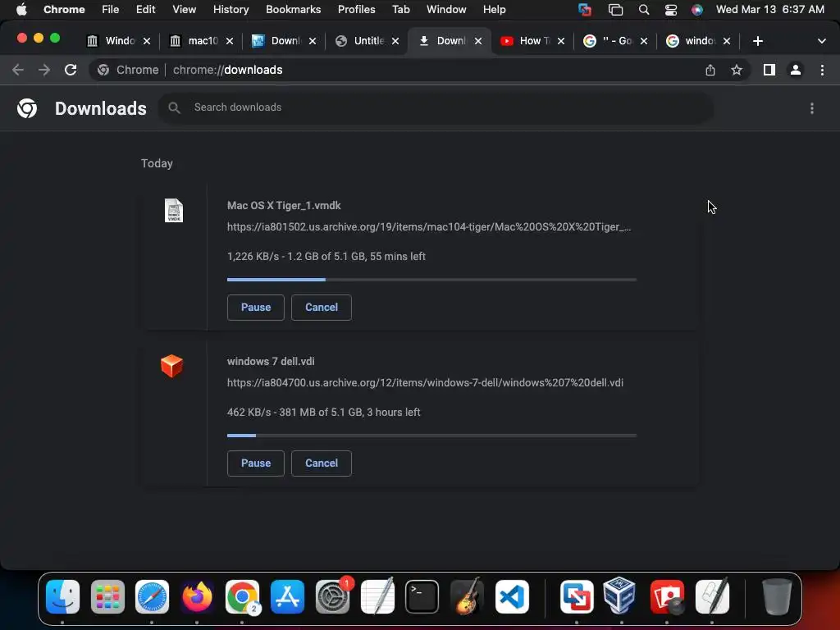Click the VMDK file icon

tap(174, 211)
